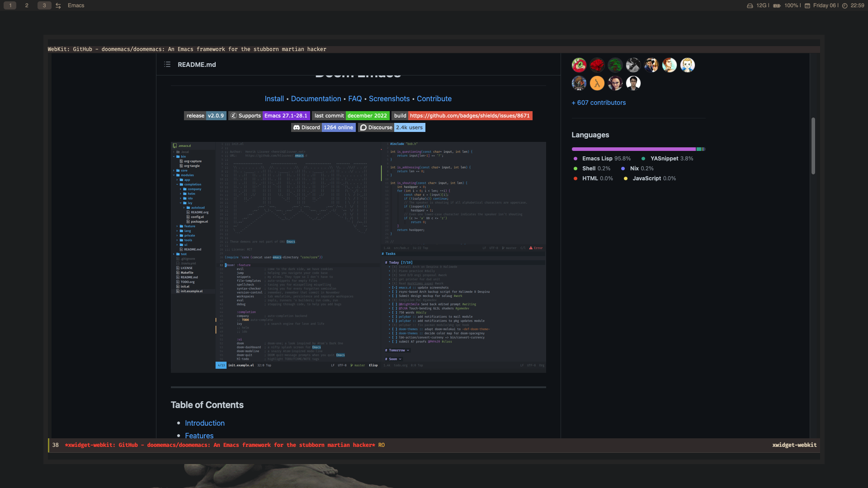This screenshot has width=868, height=488.
Task: Click the last commit december 2022 badge
Action: tap(351, 116)
